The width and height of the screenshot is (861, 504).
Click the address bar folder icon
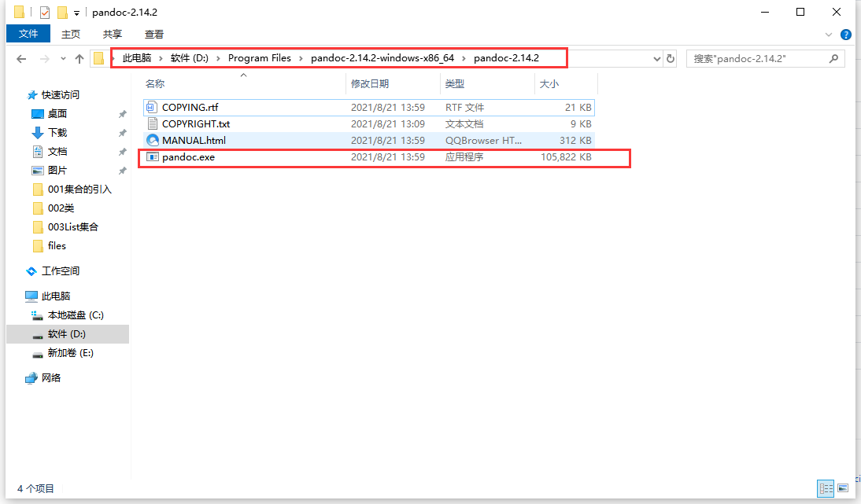pos(99,58)
